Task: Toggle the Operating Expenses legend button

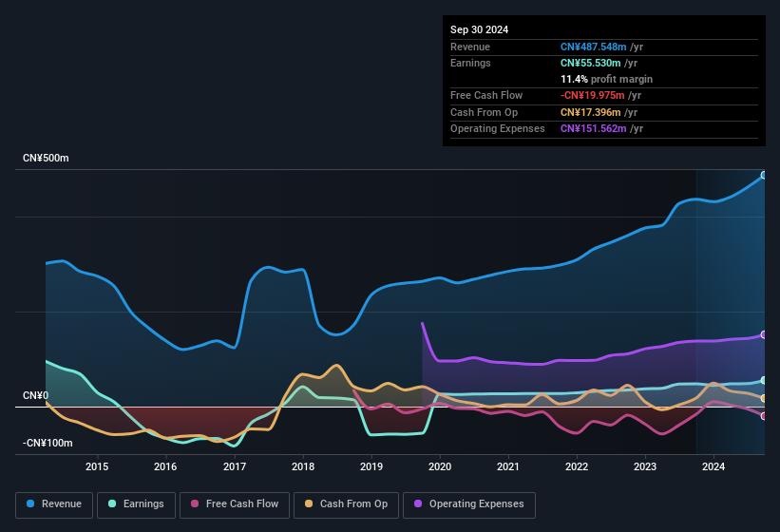Action: [469, 504]
